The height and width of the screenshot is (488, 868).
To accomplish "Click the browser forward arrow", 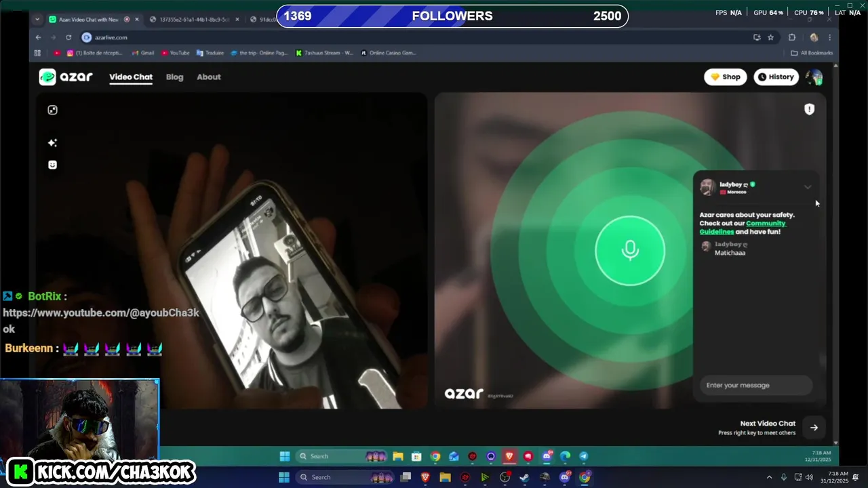I will 54,37.
